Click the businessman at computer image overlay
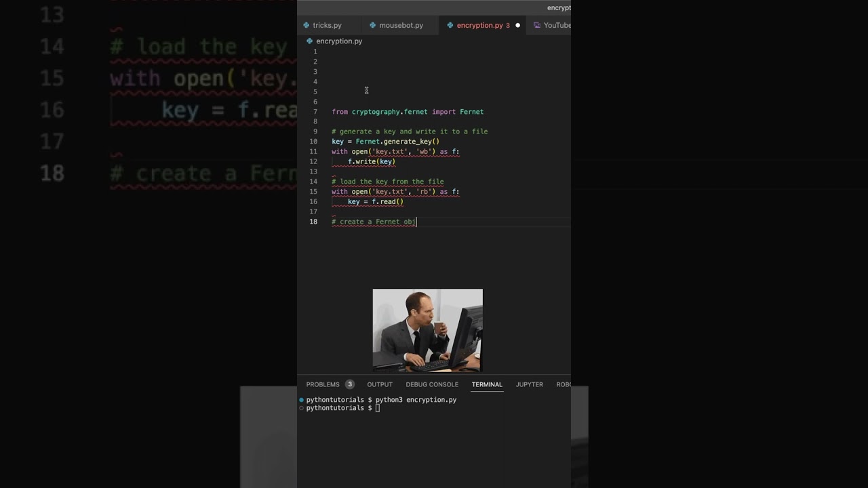This screenshot has height=488, width=868. pos(428,330)
